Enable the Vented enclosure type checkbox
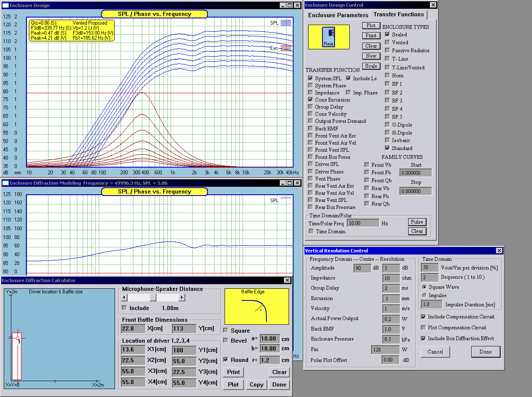Viewport: 532px width, 397px height. (387, 43)
